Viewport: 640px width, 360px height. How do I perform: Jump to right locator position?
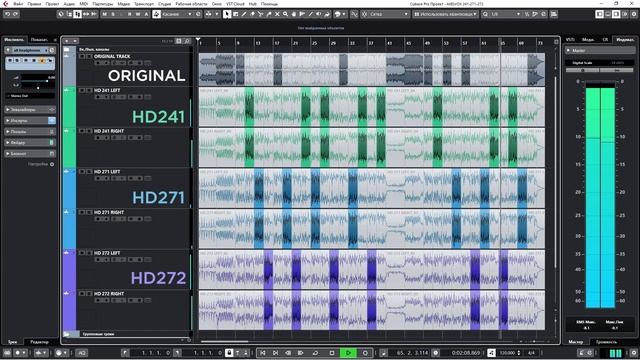(275, 353)
